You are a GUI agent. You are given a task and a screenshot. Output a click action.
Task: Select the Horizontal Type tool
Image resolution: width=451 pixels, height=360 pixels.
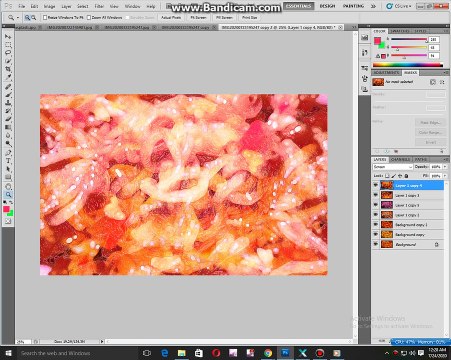click(x=8, y=161)
